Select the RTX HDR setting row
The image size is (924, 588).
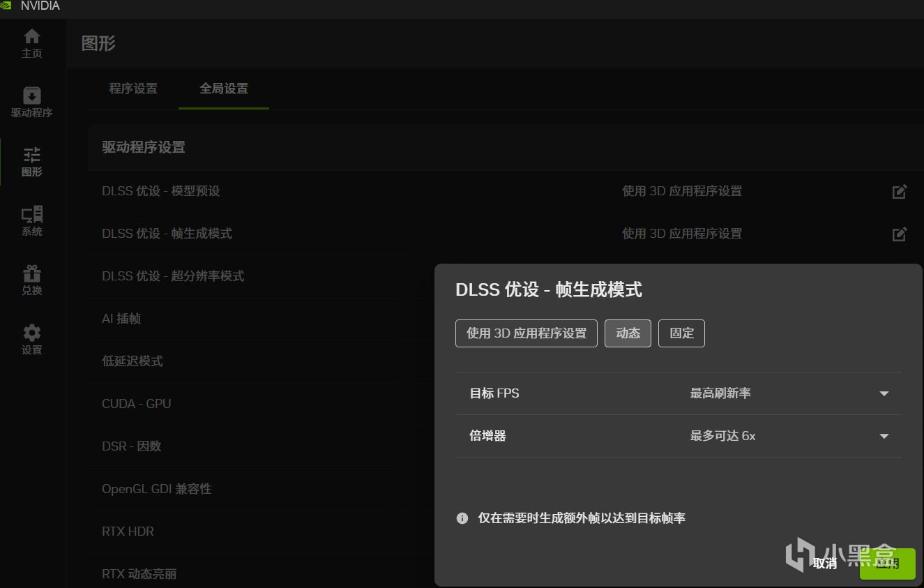(128, 532)
